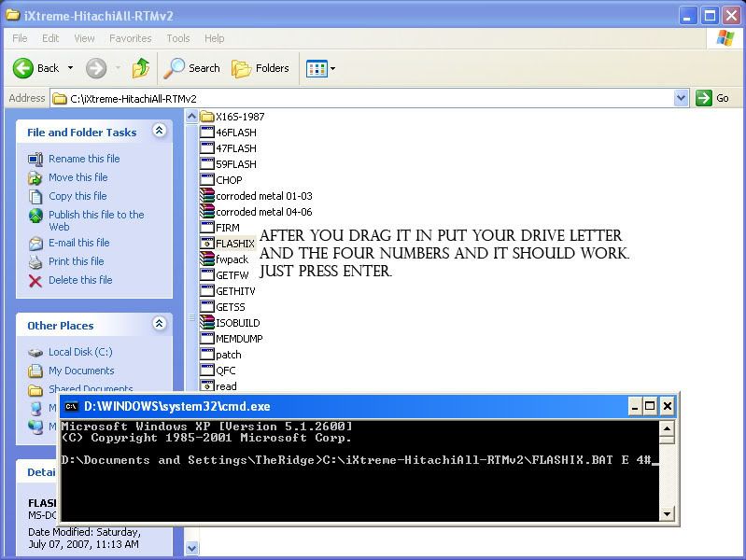Select the GETSS file icon
Screen dimensions: 746x560
click(207, 307)
